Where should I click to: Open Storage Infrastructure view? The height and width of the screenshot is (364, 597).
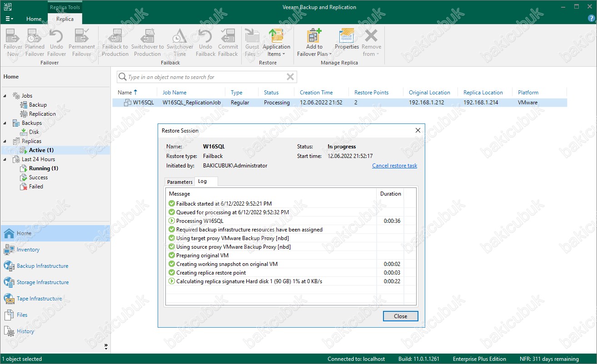click(43, 282)
